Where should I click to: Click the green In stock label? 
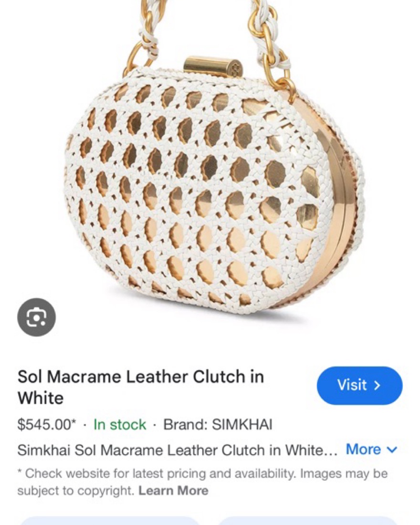(x=120, y=425)
